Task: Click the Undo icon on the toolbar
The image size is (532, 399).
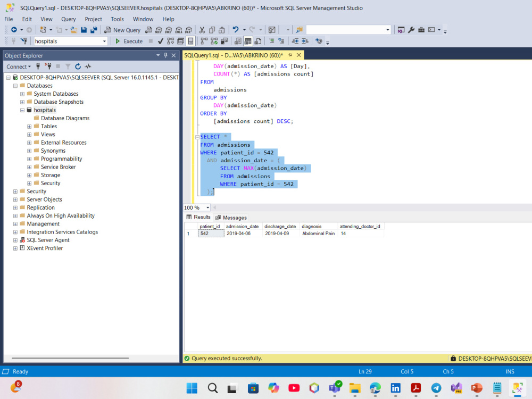Action: (x=236, y=30)
